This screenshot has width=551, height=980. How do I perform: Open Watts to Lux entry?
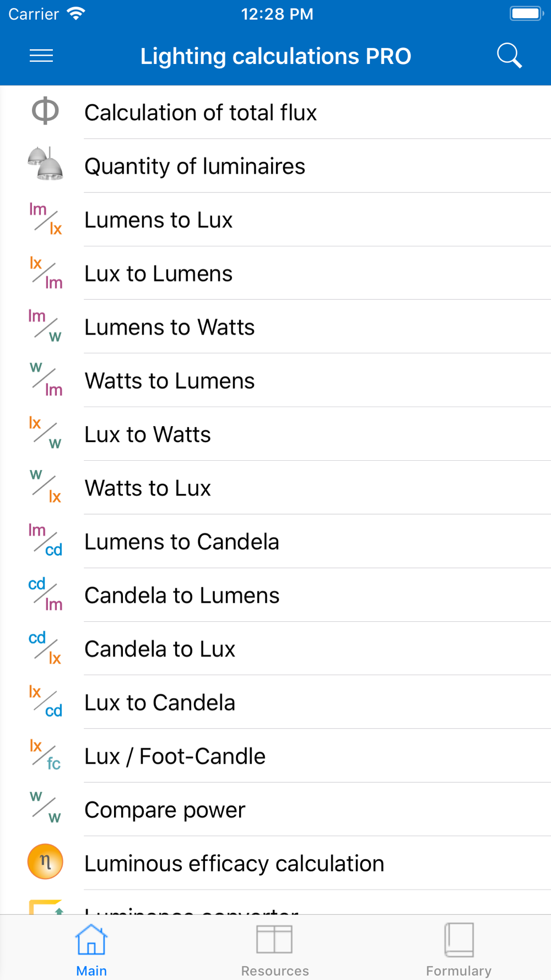point(275,488)
